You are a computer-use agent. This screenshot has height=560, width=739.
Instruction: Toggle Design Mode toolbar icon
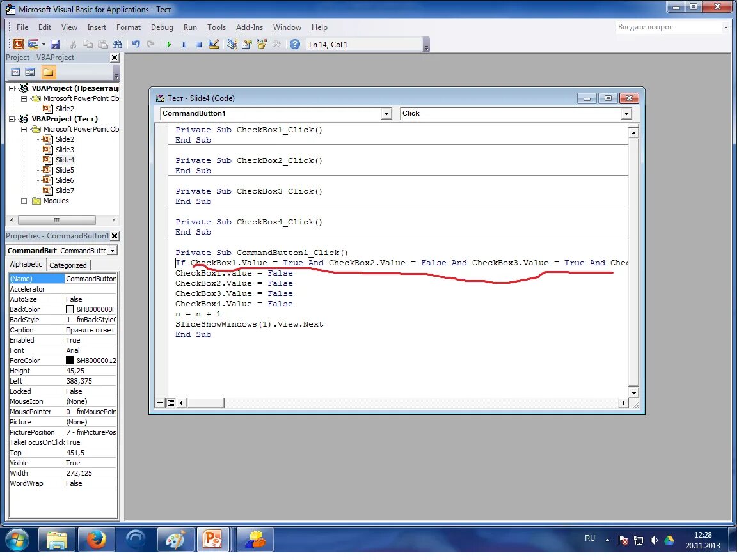214,44
